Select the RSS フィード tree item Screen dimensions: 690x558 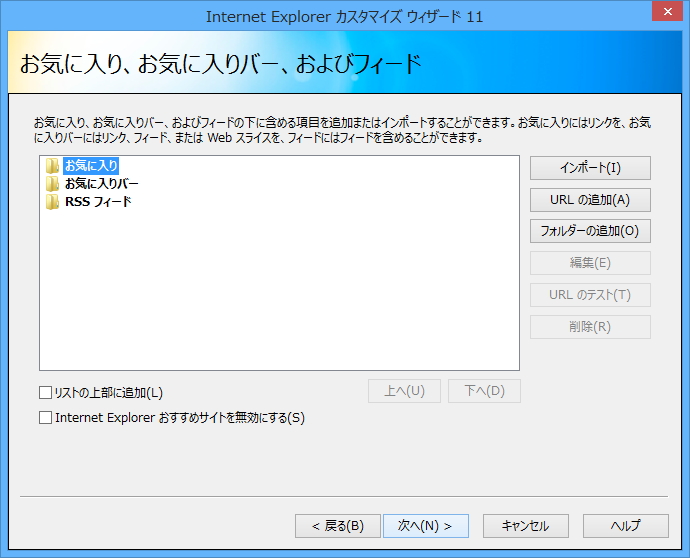click(x=98, y=202)
